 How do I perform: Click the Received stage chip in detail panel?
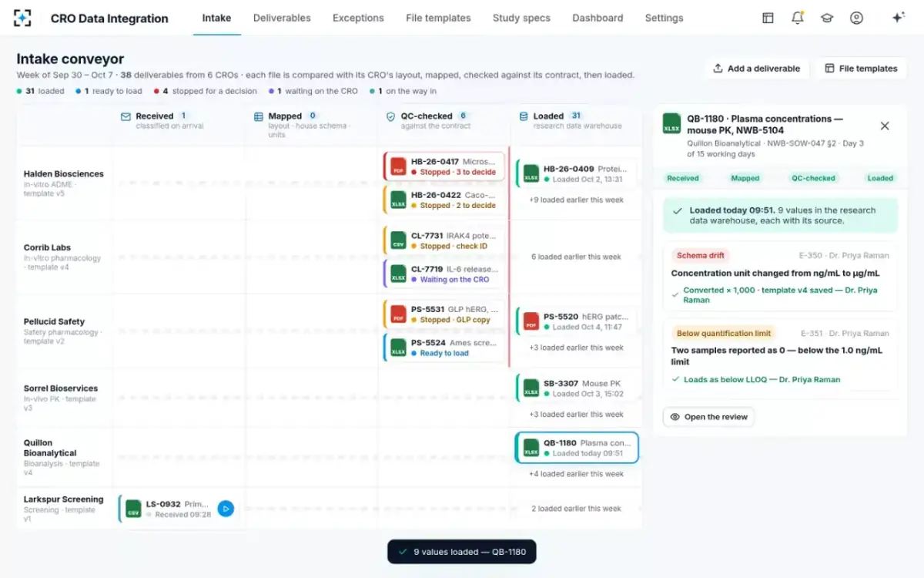pyautogui.click(x=683, y=178)
